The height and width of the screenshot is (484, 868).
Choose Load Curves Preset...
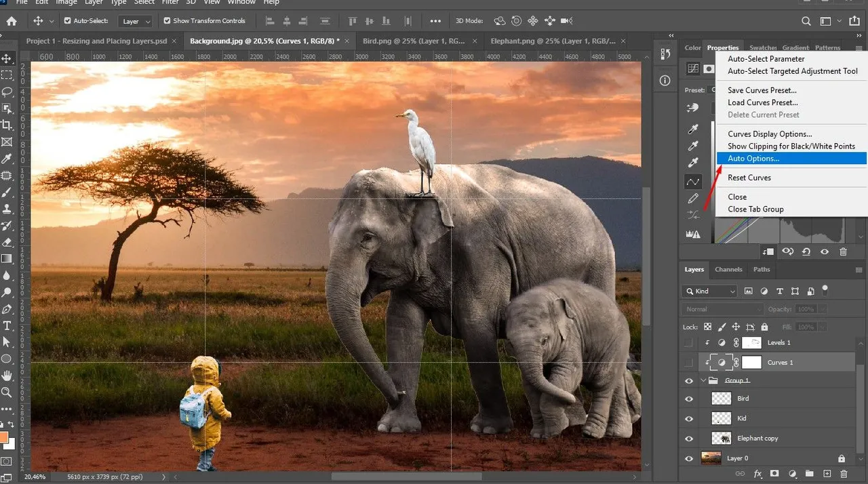[763, 102]
